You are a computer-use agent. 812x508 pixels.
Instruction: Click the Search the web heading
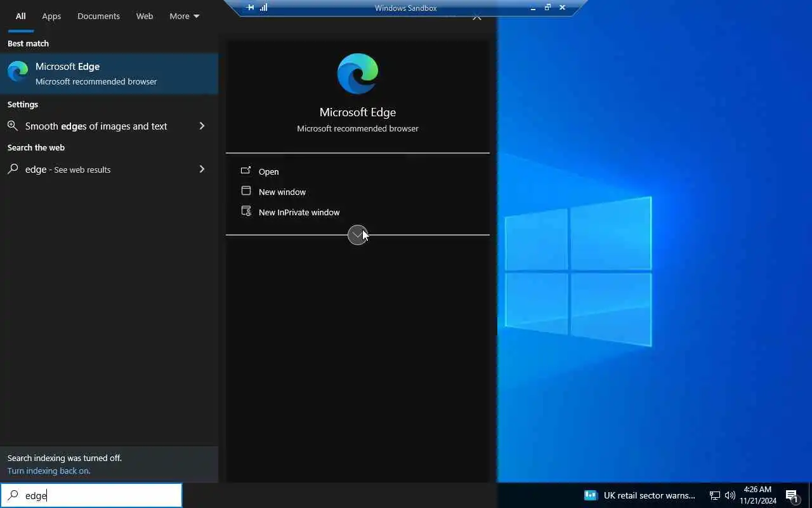coord(36,147)
